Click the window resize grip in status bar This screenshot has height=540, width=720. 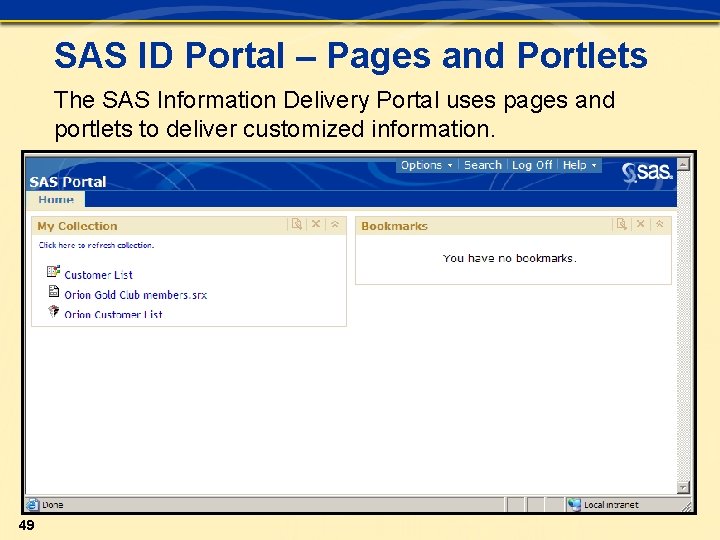(x=686, y=506)
